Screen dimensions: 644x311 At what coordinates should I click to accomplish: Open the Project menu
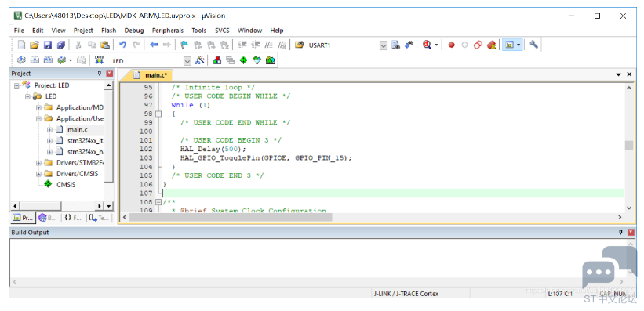tap(83, 31)
